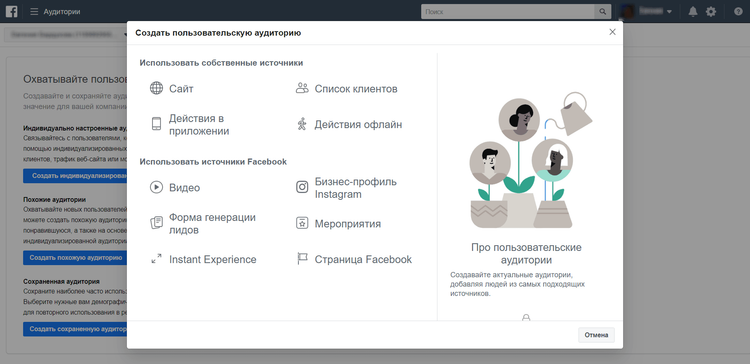
Task: Click the expand arrows icon for Instant Experience
Action: pyautogui.click(x=156, y=259)
